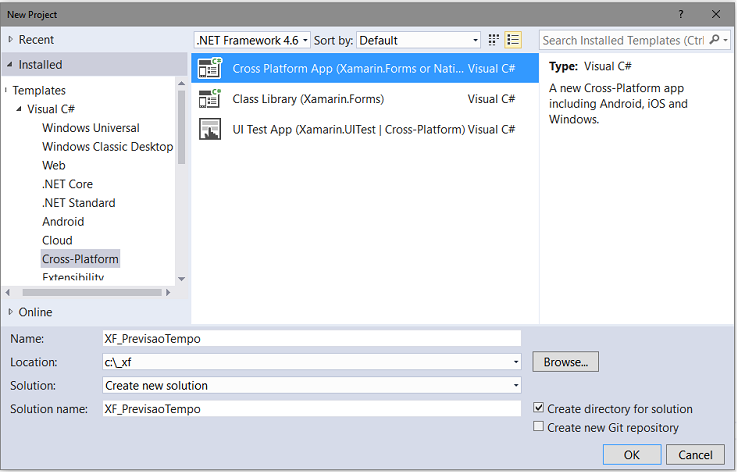Select Class Library (Xamarin.Forms) template row
Viewport: 738px width, 474px height.
click(x=365, y=99)
